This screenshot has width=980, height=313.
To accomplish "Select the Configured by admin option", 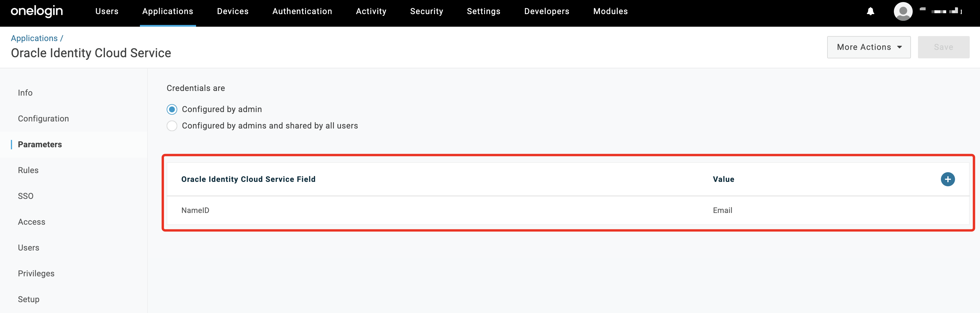I will pyautogui.click(x=172, y=109).
